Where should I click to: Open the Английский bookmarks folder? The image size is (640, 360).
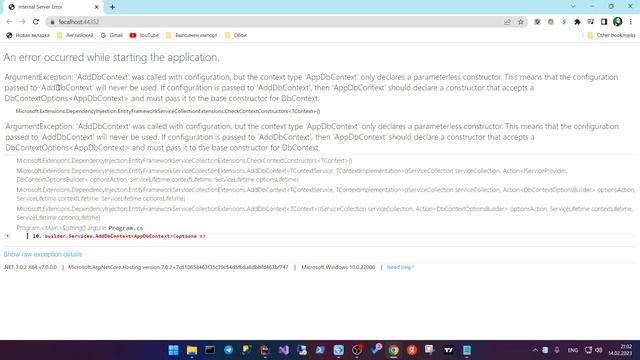point(75,36)
